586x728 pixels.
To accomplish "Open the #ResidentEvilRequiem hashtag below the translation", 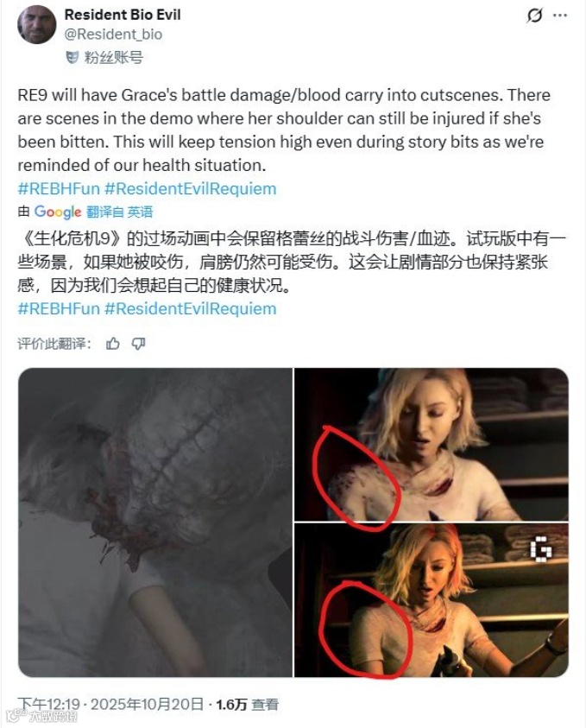I will pyautogui.click(x=191, y=308).
